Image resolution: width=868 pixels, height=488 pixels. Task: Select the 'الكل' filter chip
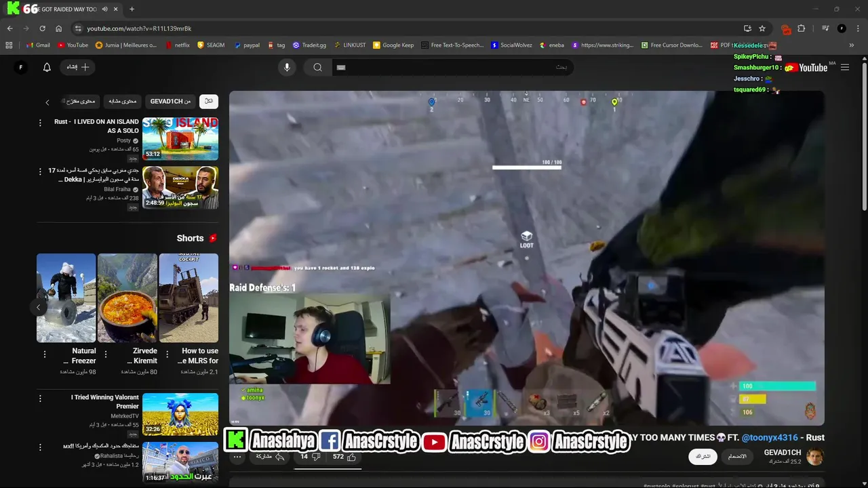209,101
